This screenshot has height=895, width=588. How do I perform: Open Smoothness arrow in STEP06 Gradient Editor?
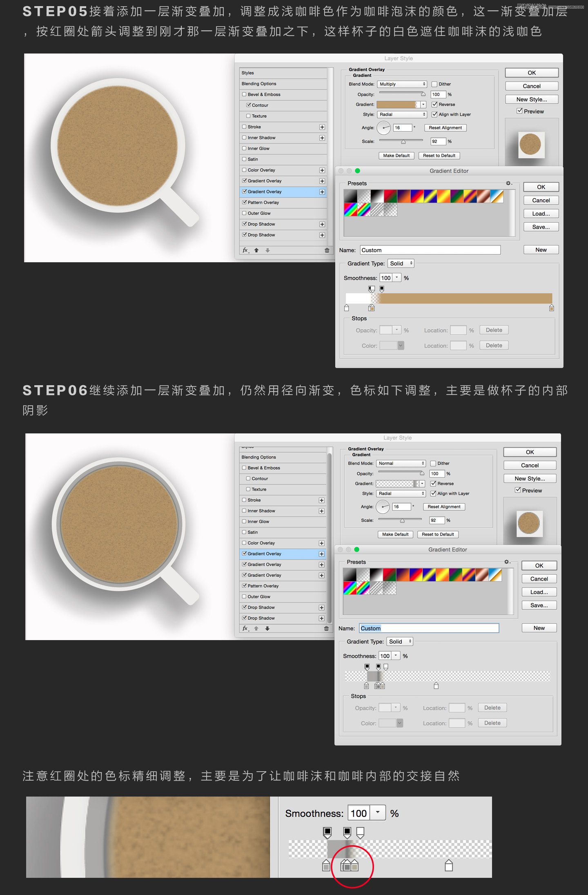396,656
